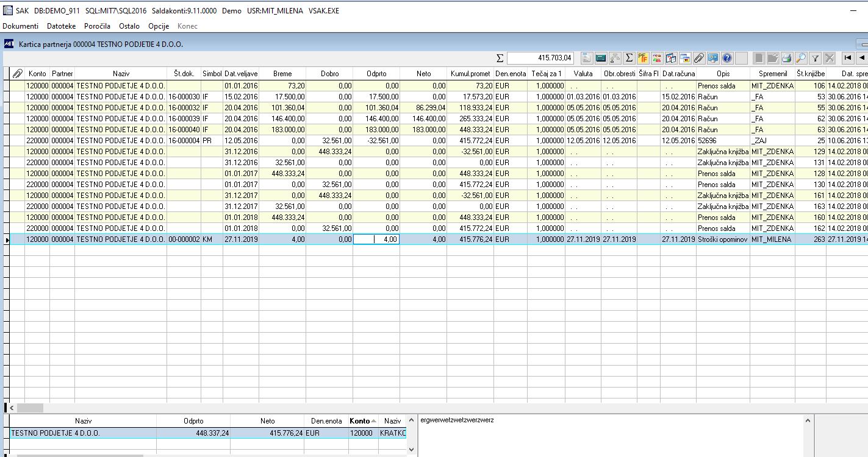Select document number 16-000030 cell
The image size is (868, 457).
click(184, 97)
